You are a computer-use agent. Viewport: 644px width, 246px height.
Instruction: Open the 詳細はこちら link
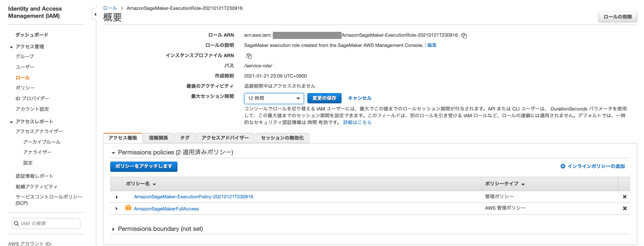(357, 123)
